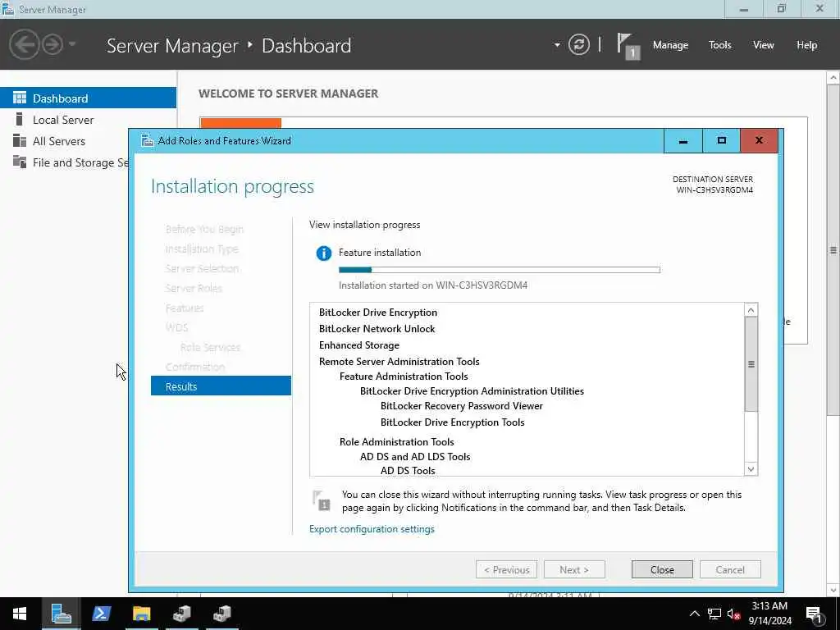Screen dimensions: 840x630
Task: Click the blue info icon beside Feature installation
Action: [x=323, y=253]
